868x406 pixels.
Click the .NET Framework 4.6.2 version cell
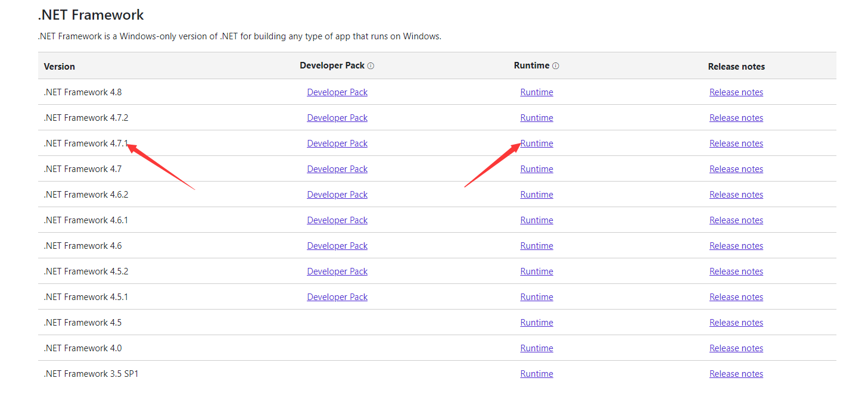click(86, 195)
